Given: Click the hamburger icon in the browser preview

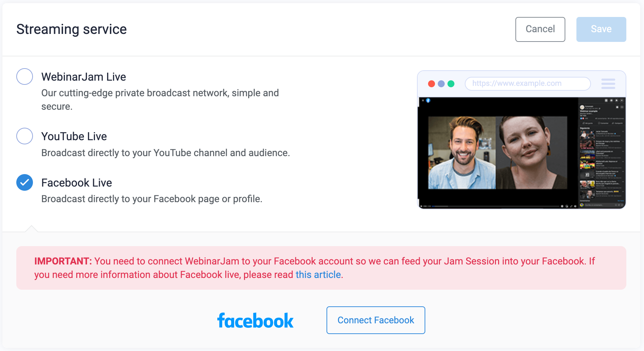Looking at the screenshot, I should pos(608,83).
